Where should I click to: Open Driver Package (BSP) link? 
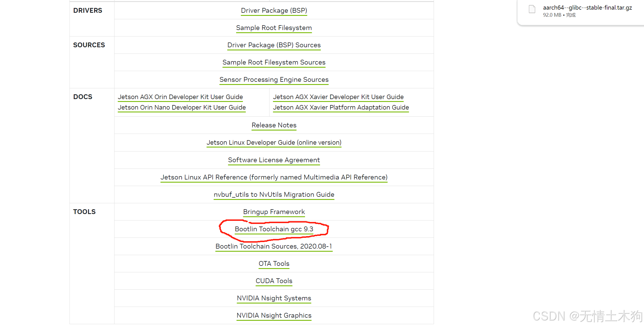[274, 10]
